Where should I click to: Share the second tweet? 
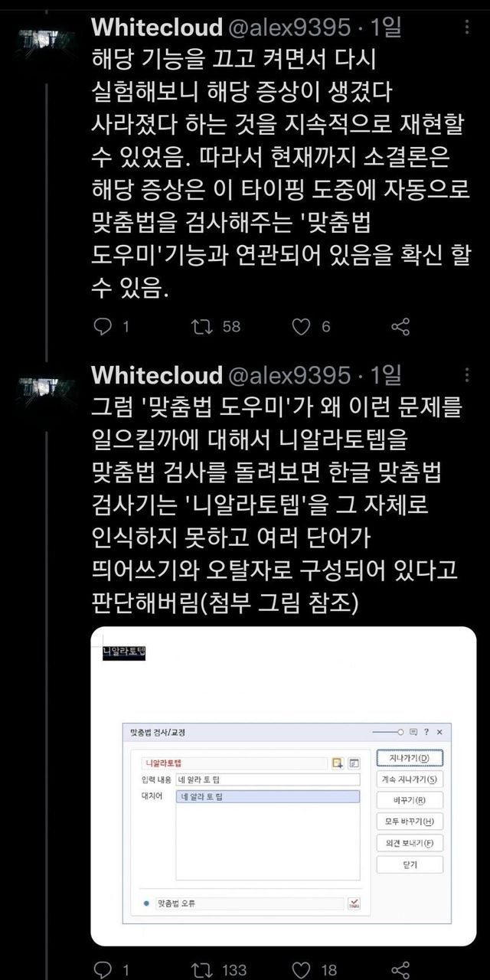[400, 969]
